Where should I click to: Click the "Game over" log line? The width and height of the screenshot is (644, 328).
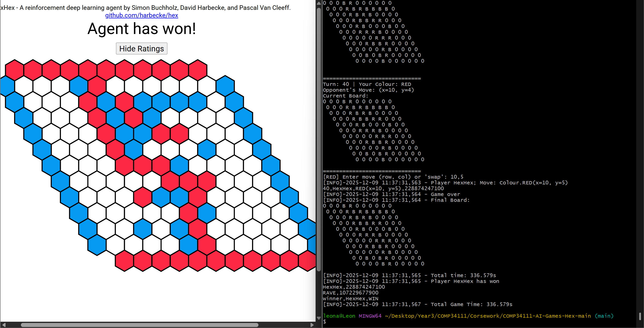click(391, 194)
